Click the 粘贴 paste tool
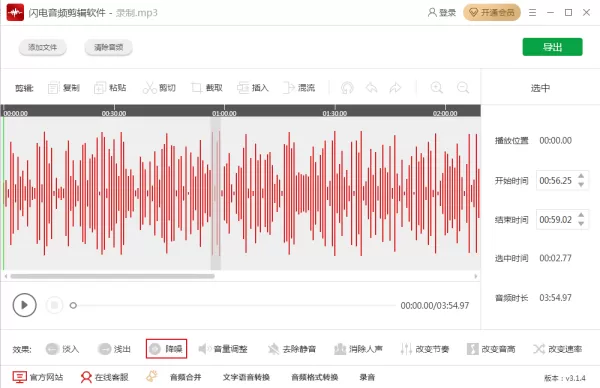 110,88
